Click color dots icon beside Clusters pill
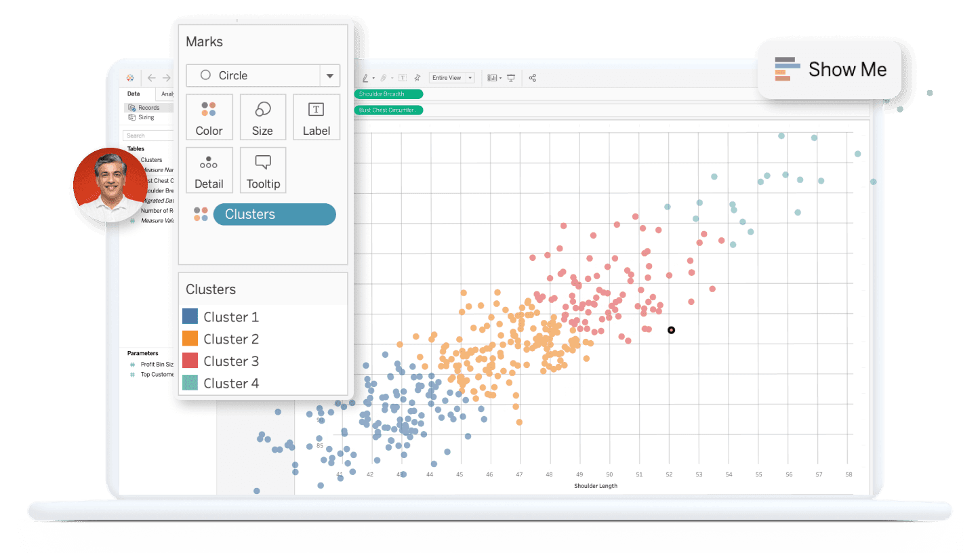Viewport: 980px width, 553px height. coord(201,214)
